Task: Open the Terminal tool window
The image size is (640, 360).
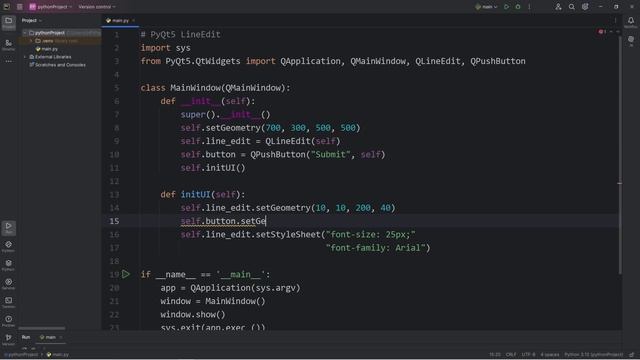Action: (x=9, y=302)
